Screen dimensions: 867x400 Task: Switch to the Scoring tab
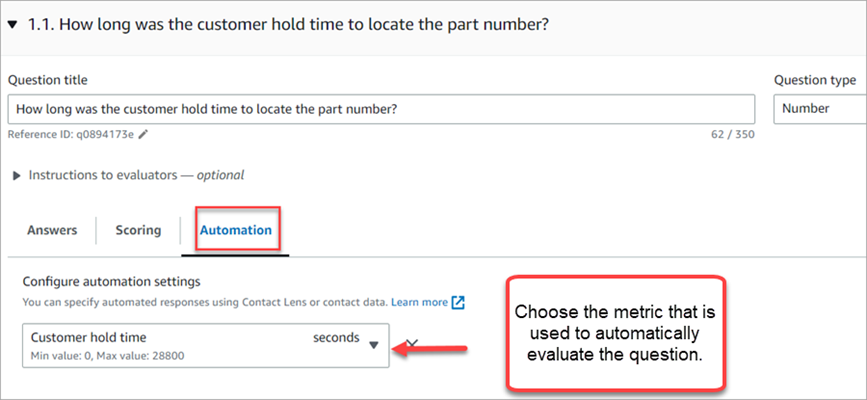(x=138, y=230)
